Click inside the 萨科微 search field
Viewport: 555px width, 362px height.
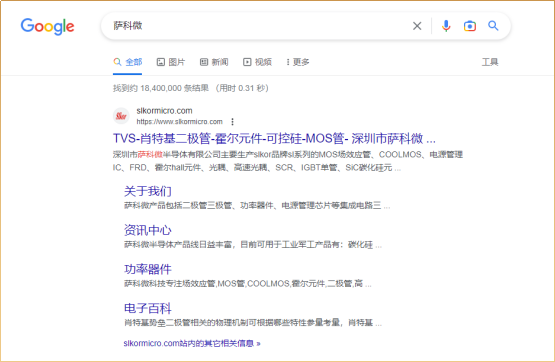coord(258,26)
